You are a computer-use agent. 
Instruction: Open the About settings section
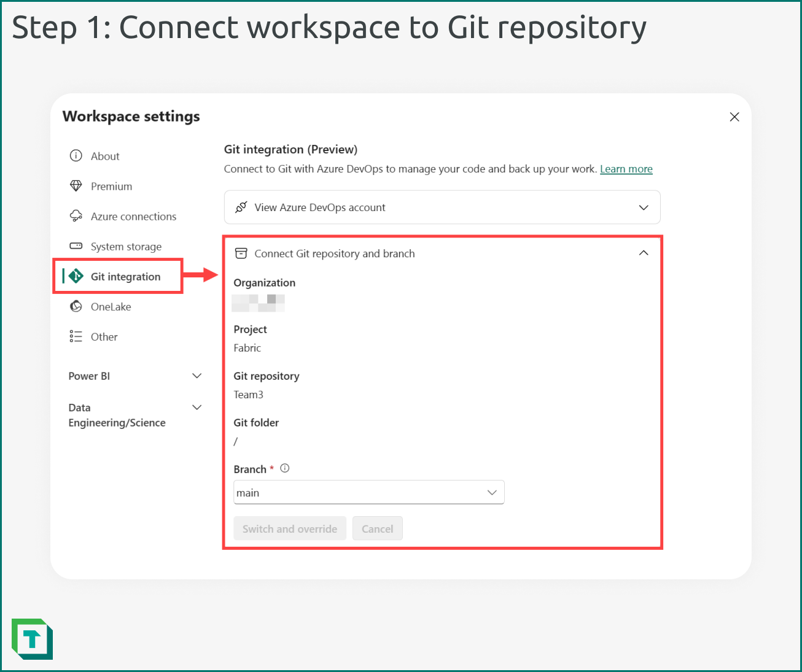(x=104, y=156)
